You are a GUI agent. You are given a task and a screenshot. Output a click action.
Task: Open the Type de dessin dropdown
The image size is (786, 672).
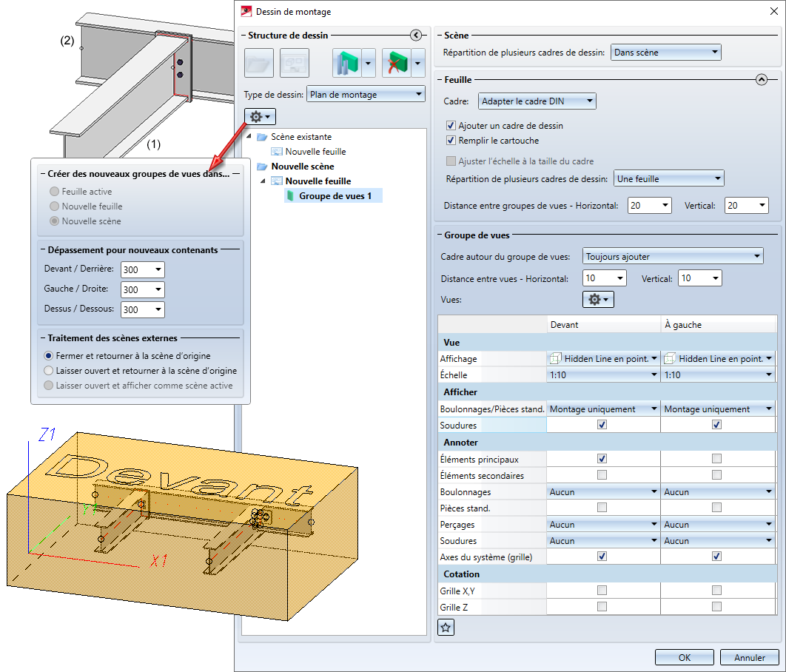click(x=366, y=94)
